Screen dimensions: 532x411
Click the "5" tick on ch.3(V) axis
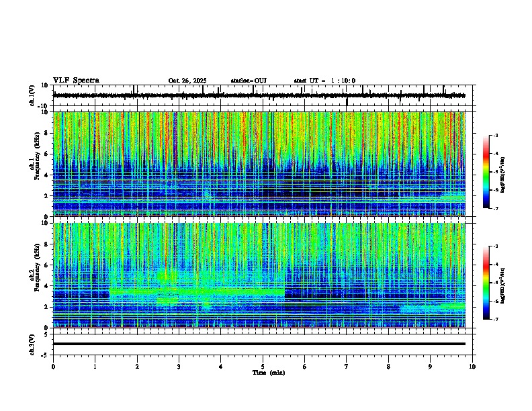47,334
